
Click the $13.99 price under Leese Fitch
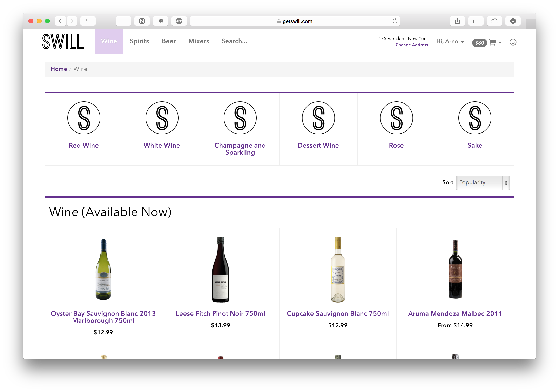(221, 325)
